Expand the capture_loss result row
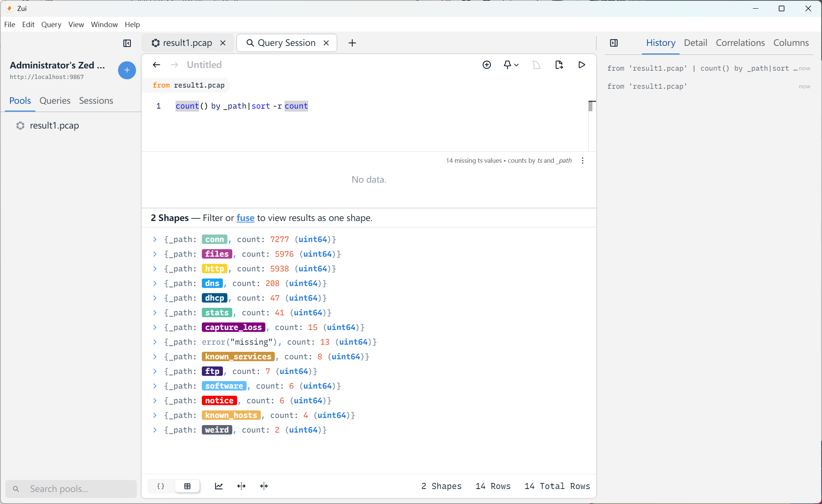Image resolution: width=822 pixels, height=504 pixels. pos(155,327)
